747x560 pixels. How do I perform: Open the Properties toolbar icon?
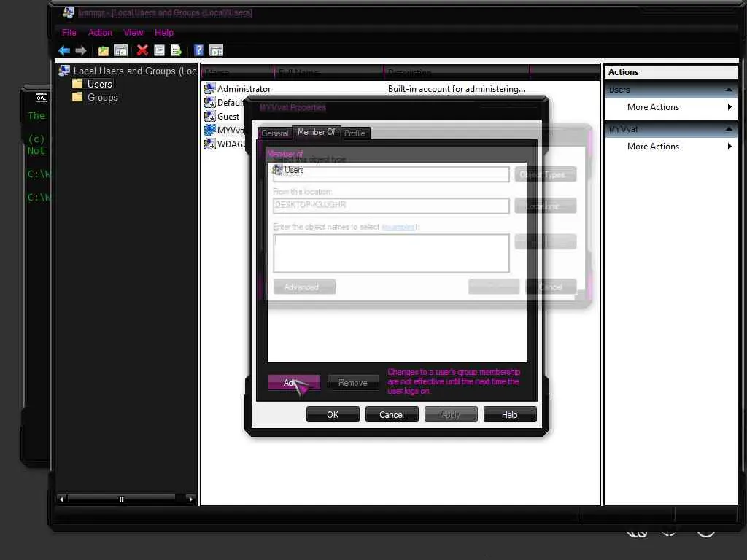pos(159,50)
